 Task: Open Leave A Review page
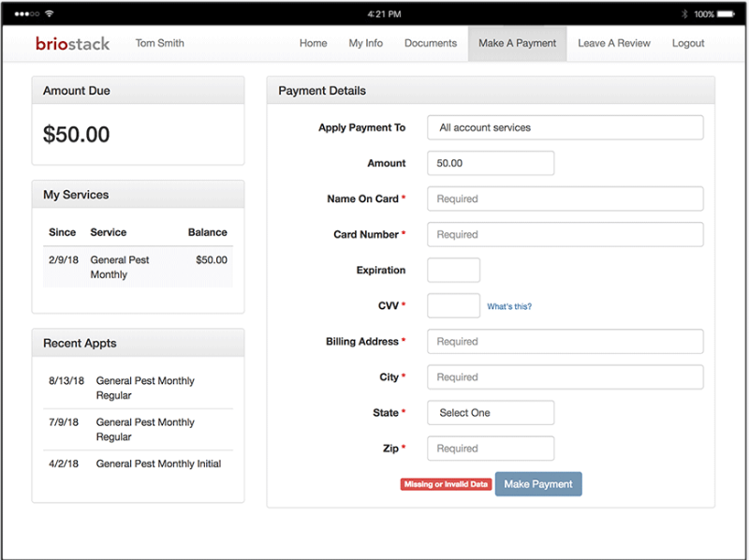click(x=614, y=43)
